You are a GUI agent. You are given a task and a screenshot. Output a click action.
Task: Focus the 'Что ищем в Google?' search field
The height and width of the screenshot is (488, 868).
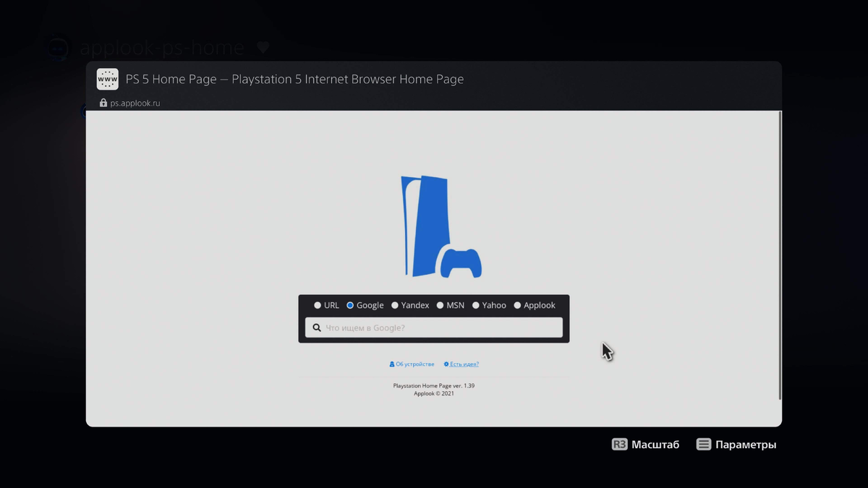(x=434, y=328)
